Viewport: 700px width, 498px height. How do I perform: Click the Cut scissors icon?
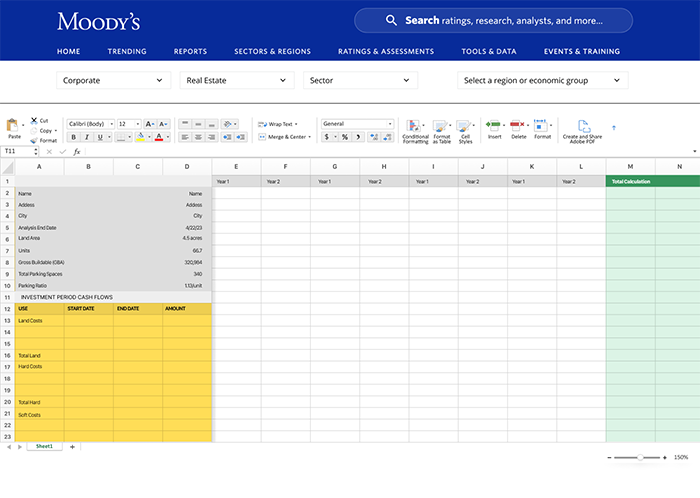point(33,120)
